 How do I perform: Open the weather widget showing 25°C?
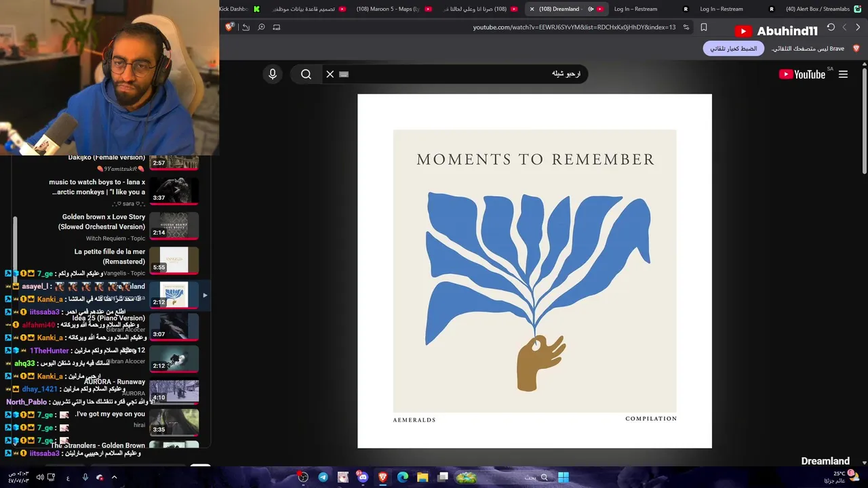tap(842, 477)
